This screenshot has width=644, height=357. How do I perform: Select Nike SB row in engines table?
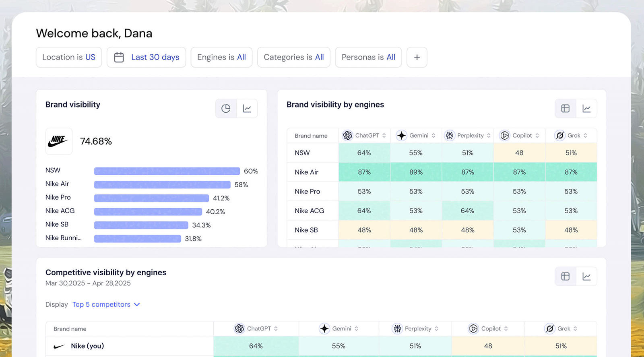tap(442, 230)
